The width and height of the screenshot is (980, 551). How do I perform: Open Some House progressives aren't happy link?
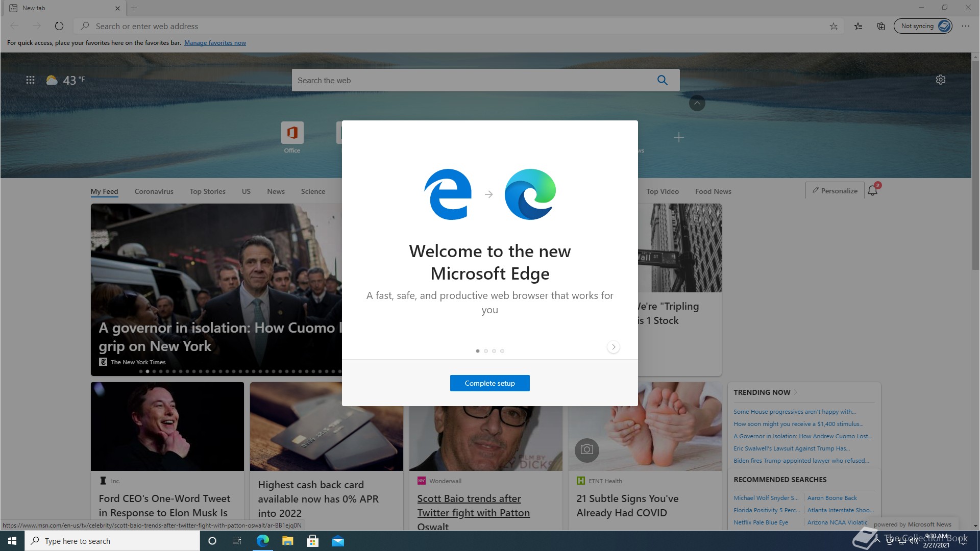point(795,412)
